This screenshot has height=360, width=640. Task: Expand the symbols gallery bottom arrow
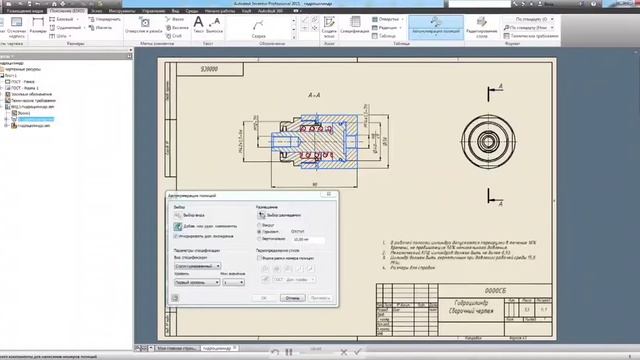pyautogui.click(x=293, y=37)
